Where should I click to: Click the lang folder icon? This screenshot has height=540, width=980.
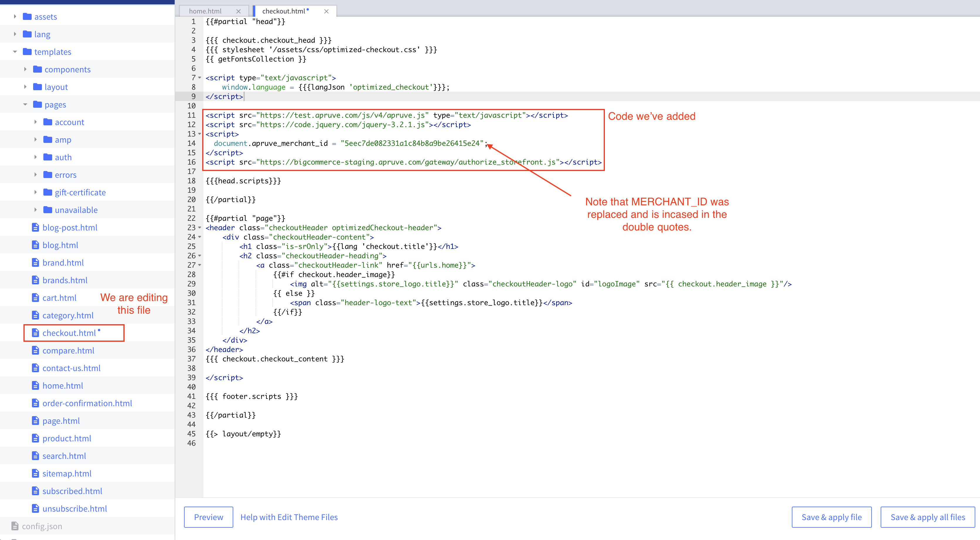pyautogui.click(x=27, y=34)
